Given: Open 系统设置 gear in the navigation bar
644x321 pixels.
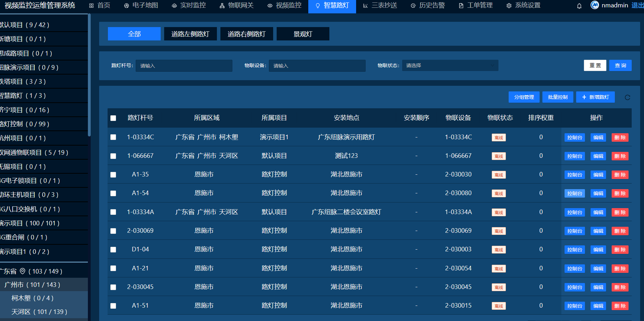Looking at the screenshot, I should (x=509, y=6).
